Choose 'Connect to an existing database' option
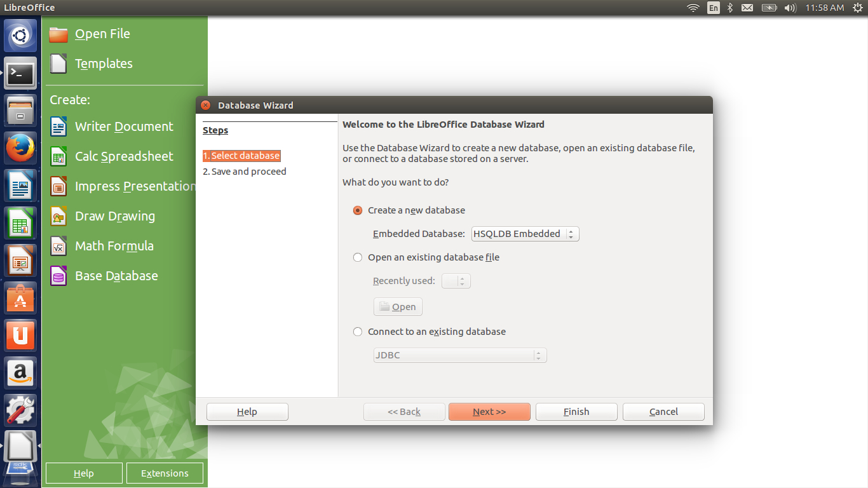Screen dimensions: 868x488 430,332
